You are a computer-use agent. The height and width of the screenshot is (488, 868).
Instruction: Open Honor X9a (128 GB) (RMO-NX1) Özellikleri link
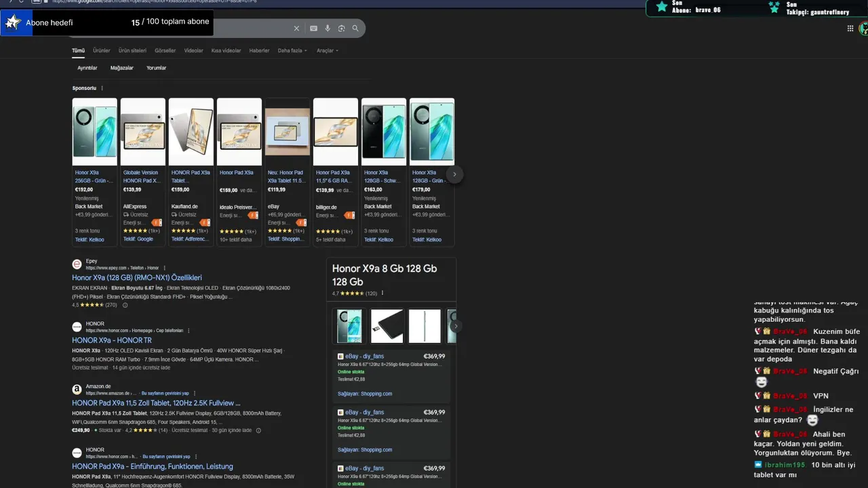137,278
